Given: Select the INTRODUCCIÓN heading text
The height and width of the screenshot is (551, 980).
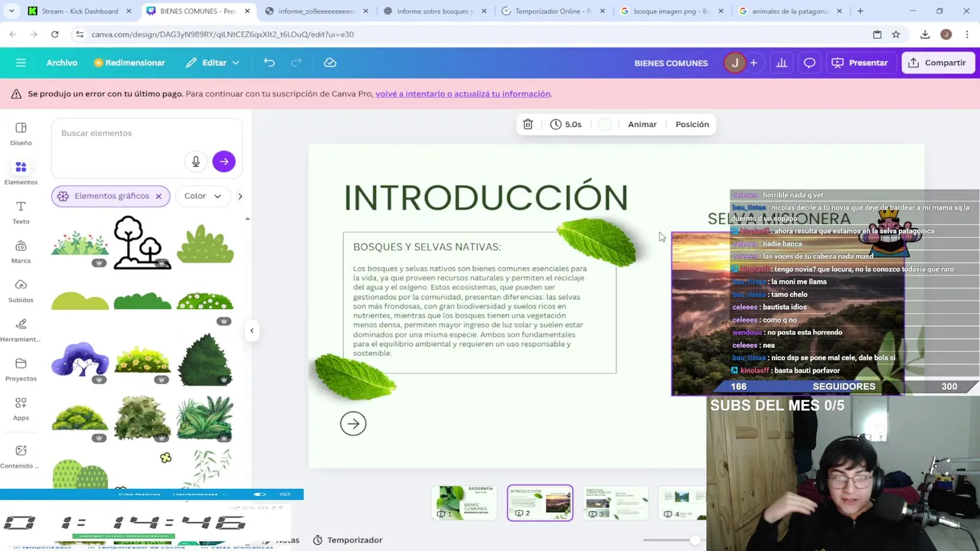Looking at the screenshot, I should pos(485,197).
